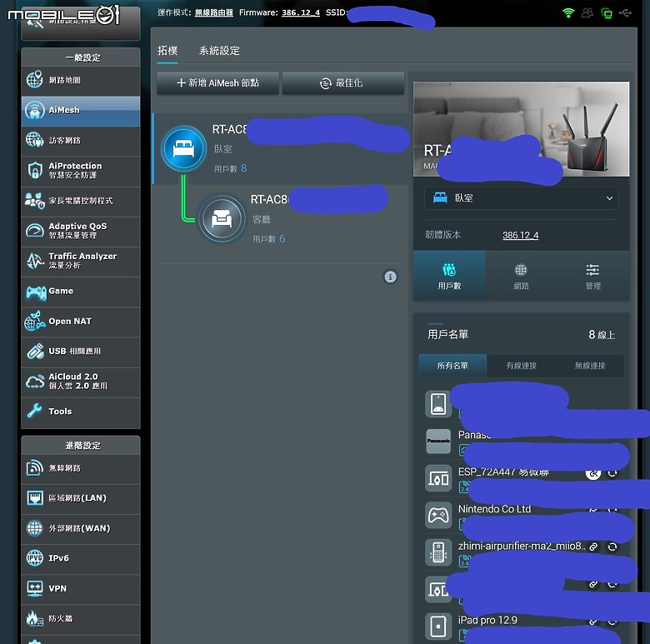This screenshot has height=644, width=650.
Task: Switch to the 系統設定 tab
Action: click(x=219, y=51)
